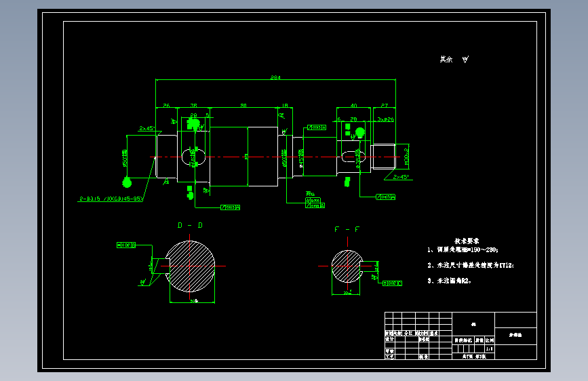Pick the symmetry tolerance frame in section D-D
This screenshot has width=588, height=381.
[x=126, y=245]
